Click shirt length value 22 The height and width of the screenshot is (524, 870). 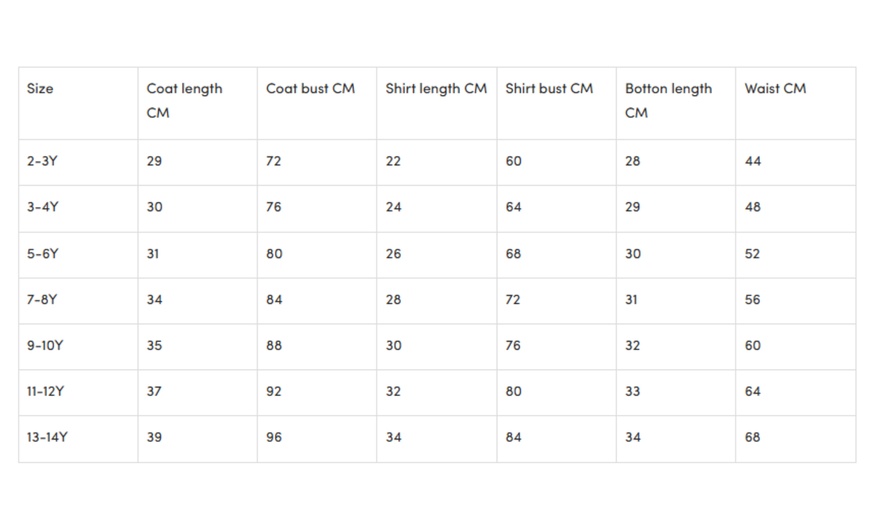(x=393, y=161)
